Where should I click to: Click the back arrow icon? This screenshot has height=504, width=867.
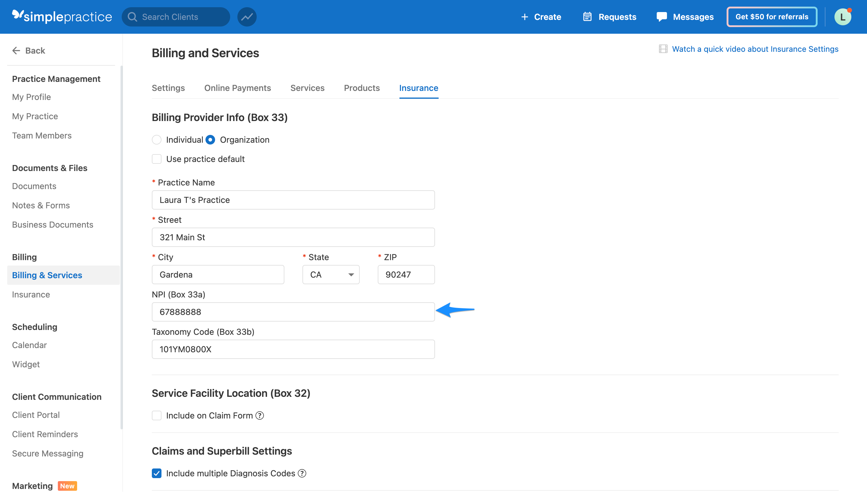pyautogui.click(x=16, y=51)
